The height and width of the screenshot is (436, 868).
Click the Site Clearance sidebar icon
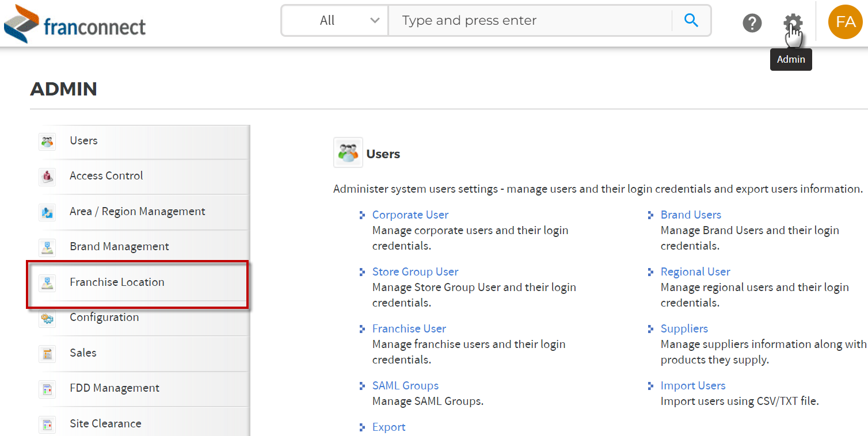(47, 424)
